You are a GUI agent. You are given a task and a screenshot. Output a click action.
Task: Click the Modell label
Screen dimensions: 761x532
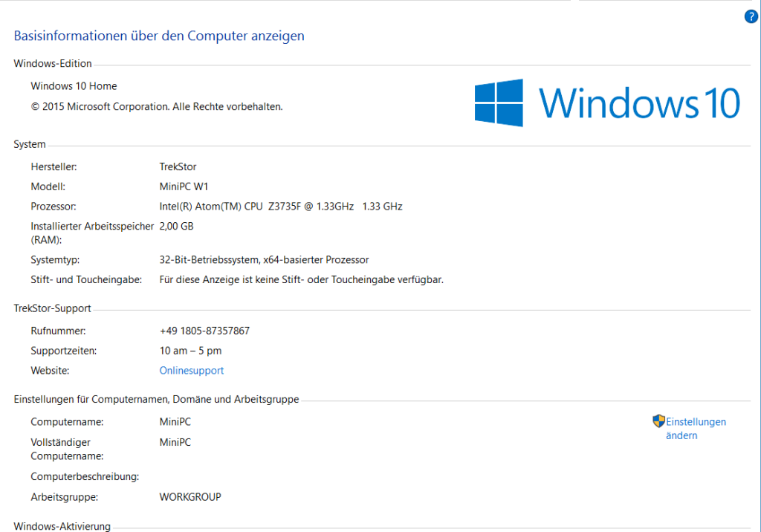tap(48, 186)
